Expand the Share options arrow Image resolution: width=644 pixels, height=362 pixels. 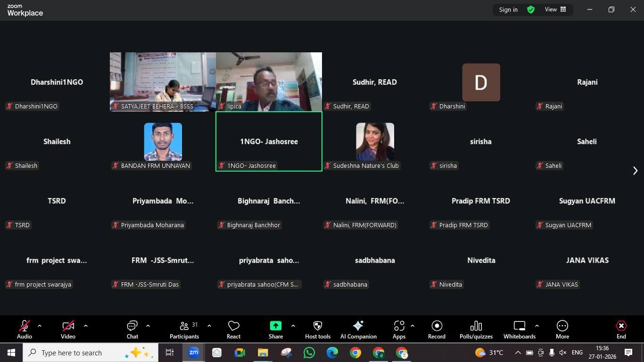coord(293,326)
